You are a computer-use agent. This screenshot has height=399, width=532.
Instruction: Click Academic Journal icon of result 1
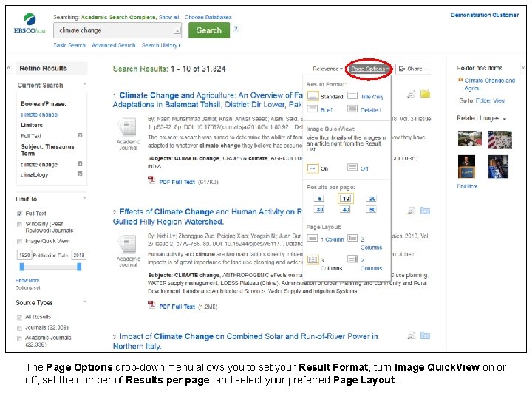pyautogui.click(x=128, y=126)
